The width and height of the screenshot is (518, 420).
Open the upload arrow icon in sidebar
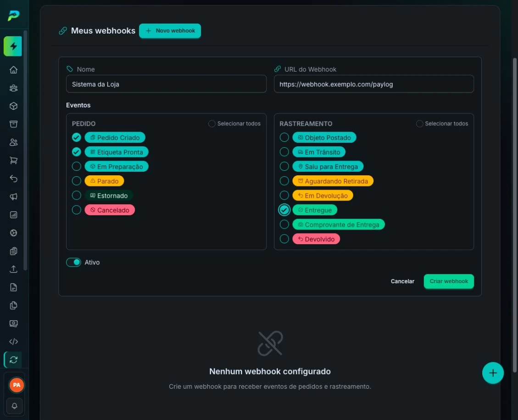tap(14, 269)
